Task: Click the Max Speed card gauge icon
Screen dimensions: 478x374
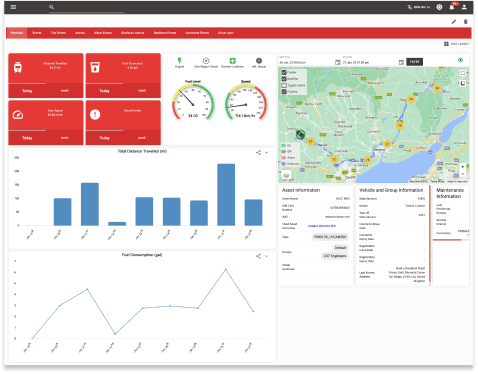Action: (18, 115)
